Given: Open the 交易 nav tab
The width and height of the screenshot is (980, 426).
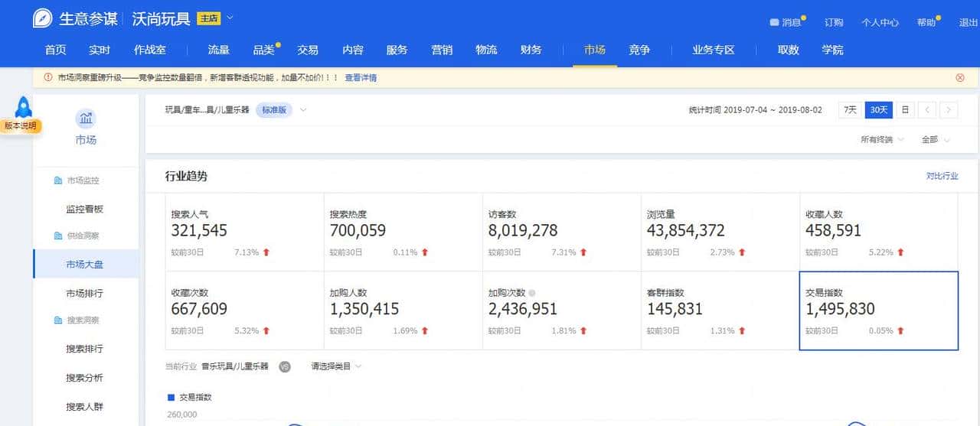Looking at the screenshot, I should [308, 50].
